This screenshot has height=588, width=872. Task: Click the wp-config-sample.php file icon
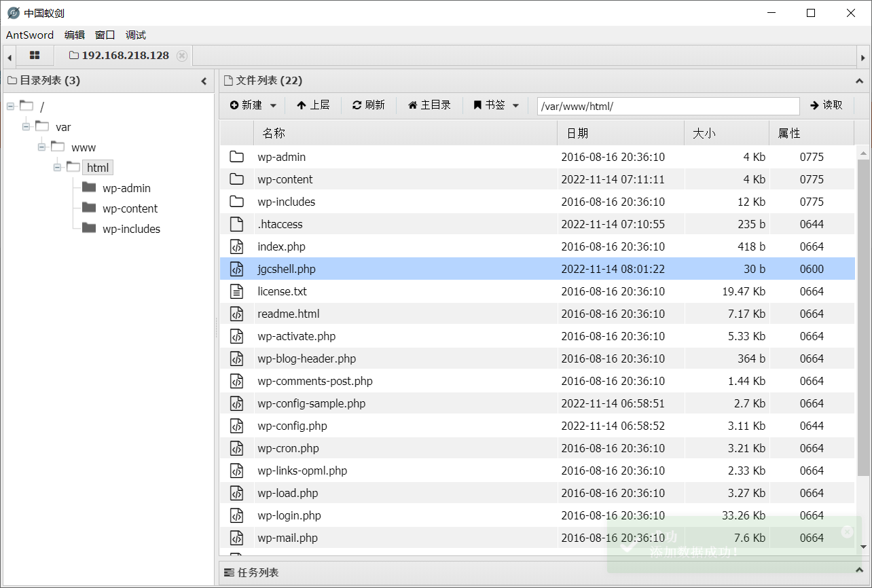[236, 403]
